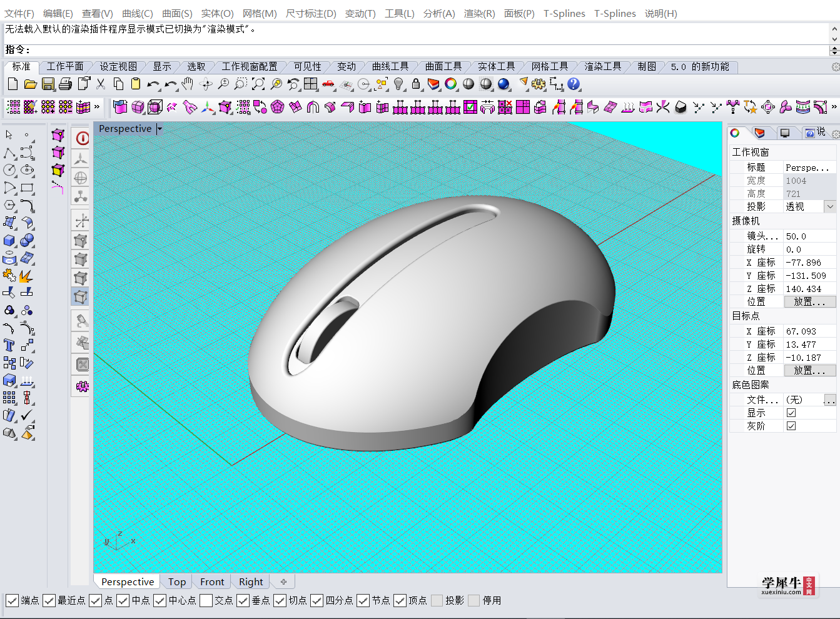Image resolution: width=840 pixels, height=619 pixels.
Task: Toggle the 垂点 osnap checkbox
Action: (x=243, y=601)
